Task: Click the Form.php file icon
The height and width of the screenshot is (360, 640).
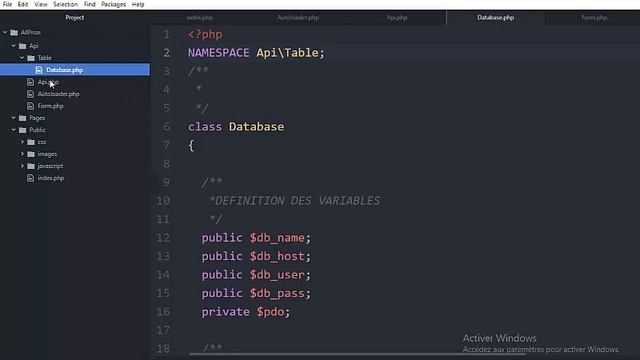Action: tap(30, 106)
